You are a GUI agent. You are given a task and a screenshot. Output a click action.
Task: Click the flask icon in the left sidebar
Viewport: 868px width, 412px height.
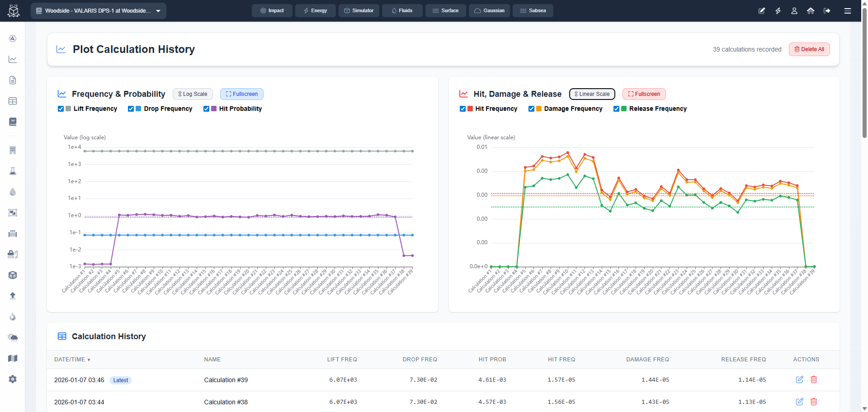tap(13, 171)
